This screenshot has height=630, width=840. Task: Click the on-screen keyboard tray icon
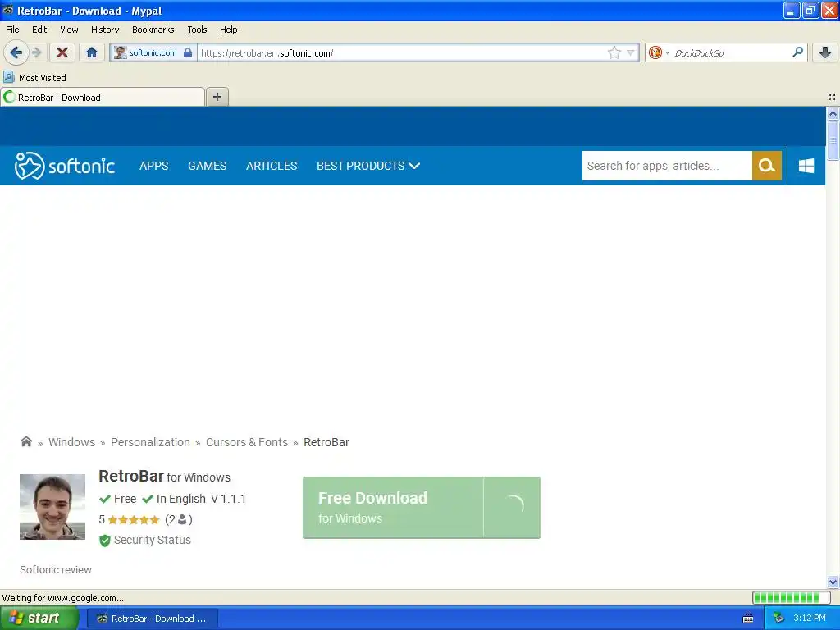(x=748, y=619)
